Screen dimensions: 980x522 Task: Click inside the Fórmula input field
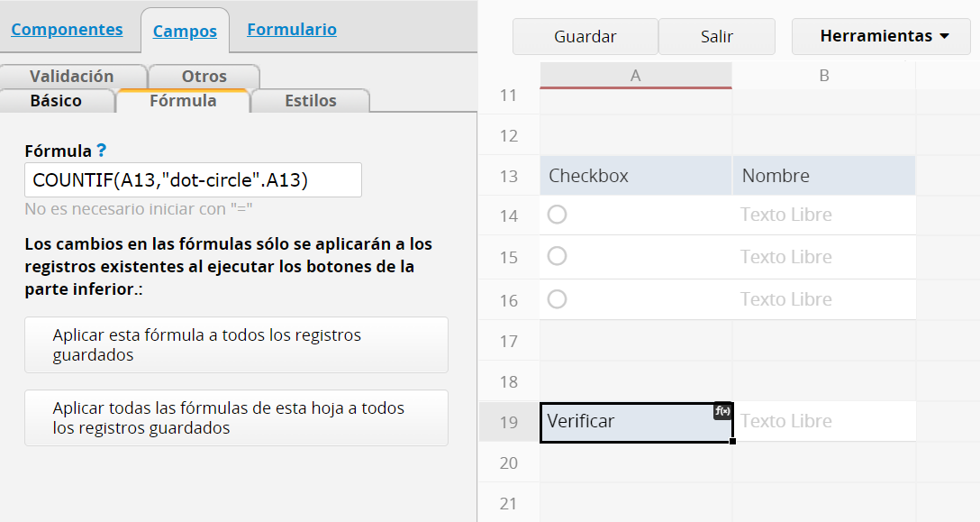click(x=193, y=179)
